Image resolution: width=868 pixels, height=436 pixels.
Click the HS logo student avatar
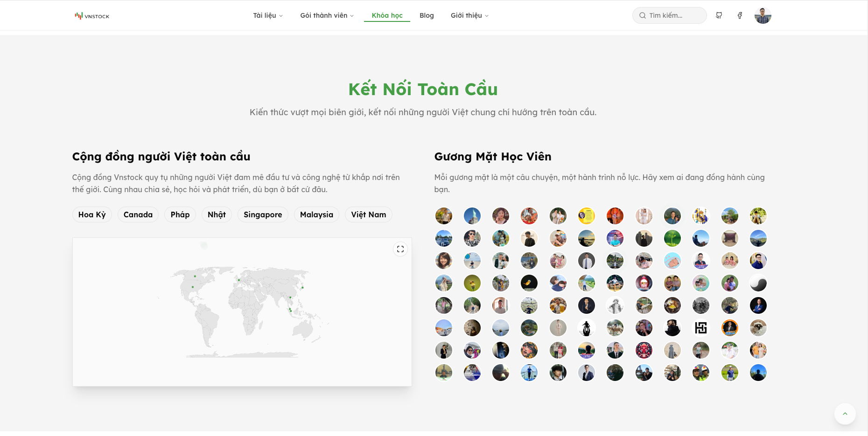[x=701, y=328]
